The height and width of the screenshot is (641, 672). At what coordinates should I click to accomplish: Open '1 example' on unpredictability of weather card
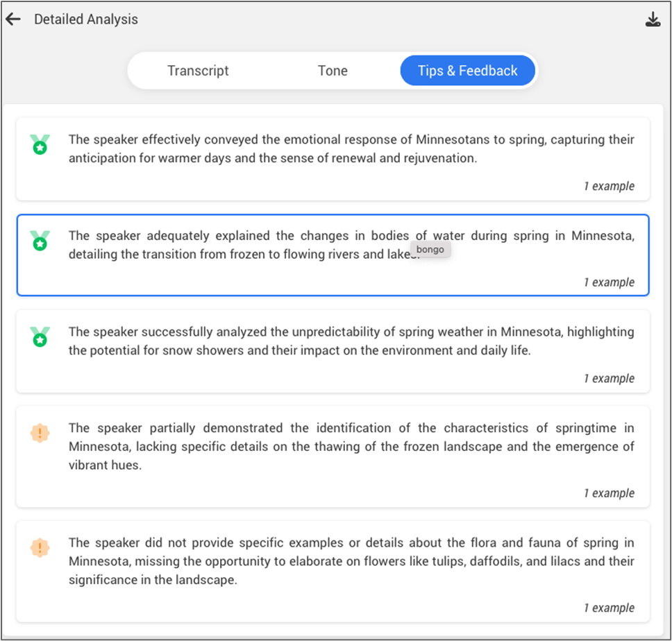(x=609, y=379)
